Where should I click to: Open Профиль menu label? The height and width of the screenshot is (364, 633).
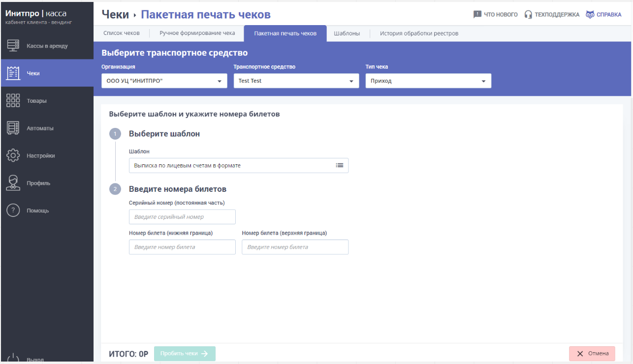coord(38,183)
